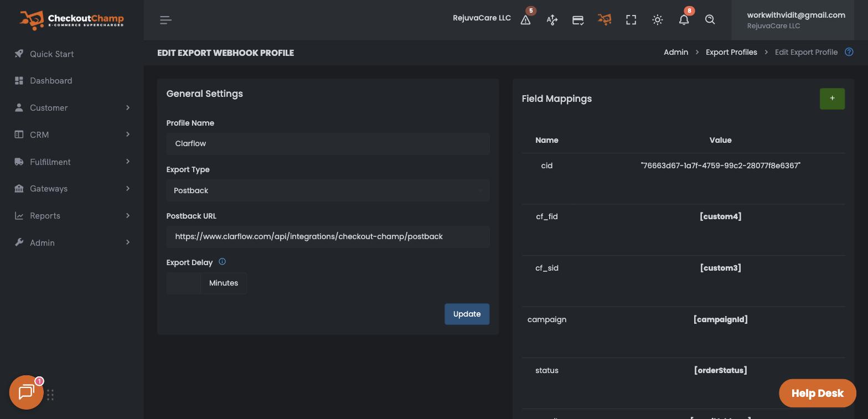Expand the CRM menu chevron
The width and height of the screenshot is (868, 419).
[x=128, y=135]
